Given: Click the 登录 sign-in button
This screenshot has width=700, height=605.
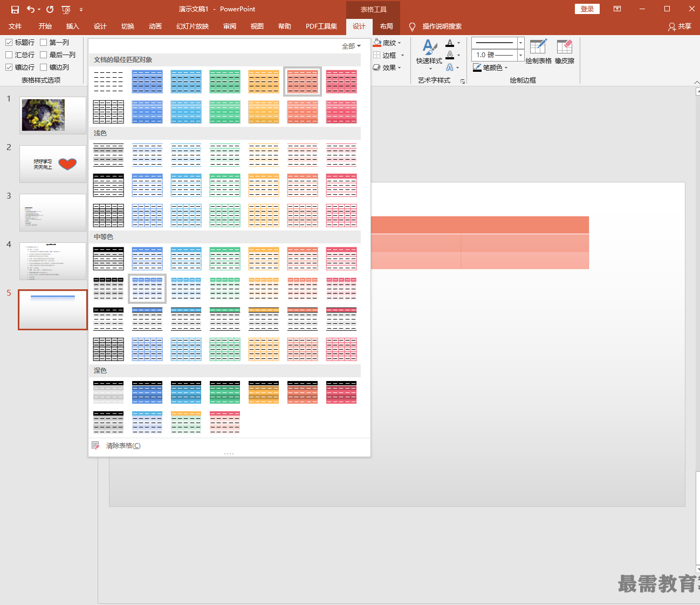Looking at the screenshot, I should [x=587, y=9].
